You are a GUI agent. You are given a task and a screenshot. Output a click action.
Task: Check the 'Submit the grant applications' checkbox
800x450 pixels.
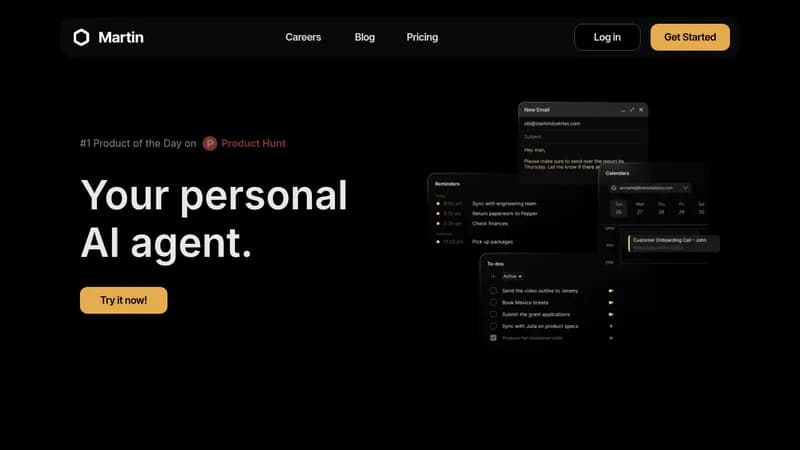click(x=493, y=314)
